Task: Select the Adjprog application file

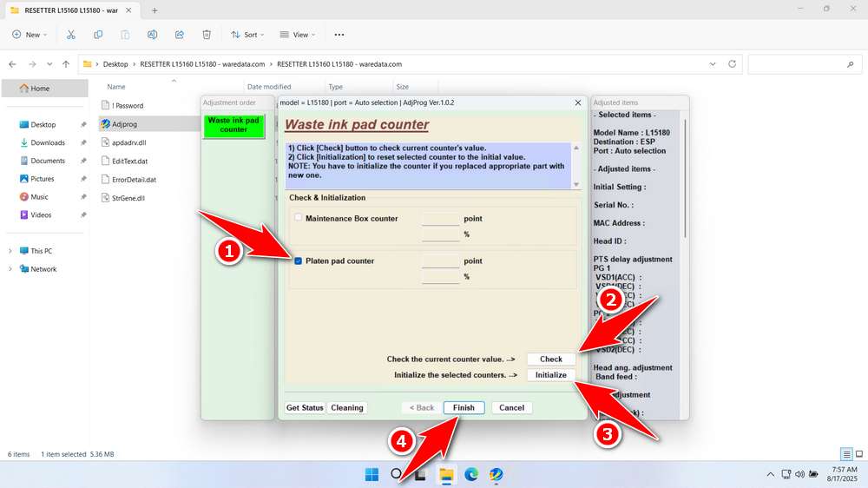Action: click(x=124, y=124)
